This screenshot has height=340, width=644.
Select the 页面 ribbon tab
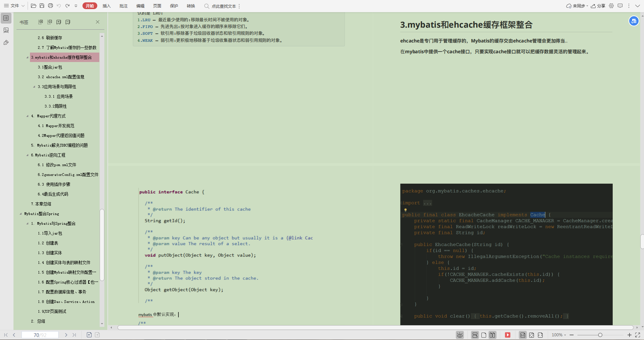(x=157, y=6)
